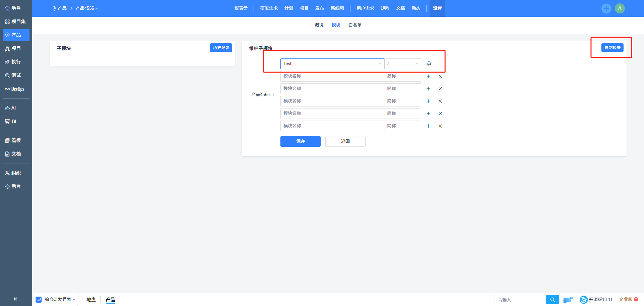Viewport: 644px width, 306px height.
Task: Click the 开源版18.11 version logo
Action: (x=596, y=300)
